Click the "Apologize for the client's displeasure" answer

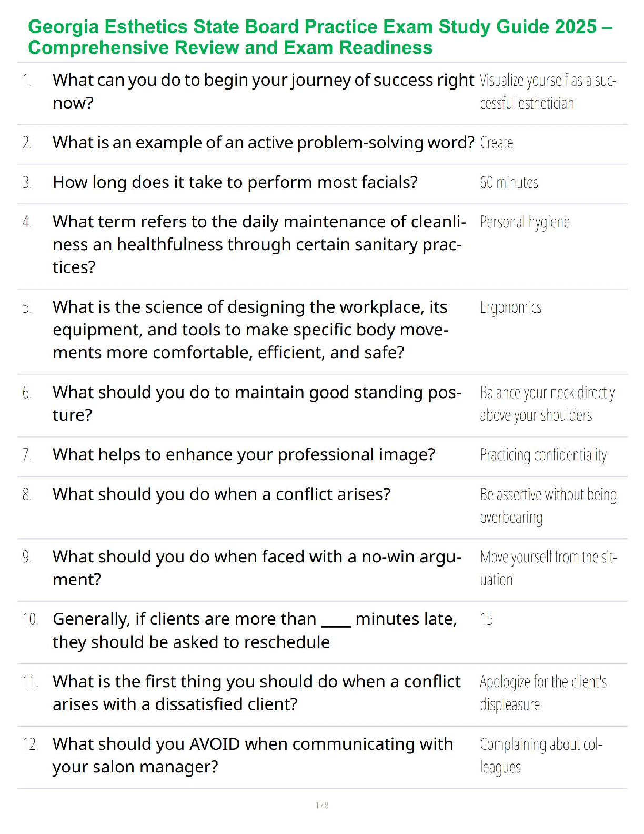542,693
